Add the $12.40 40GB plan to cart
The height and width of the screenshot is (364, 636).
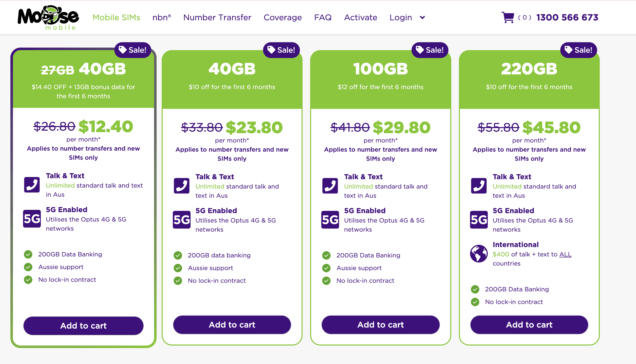[83, 326]
